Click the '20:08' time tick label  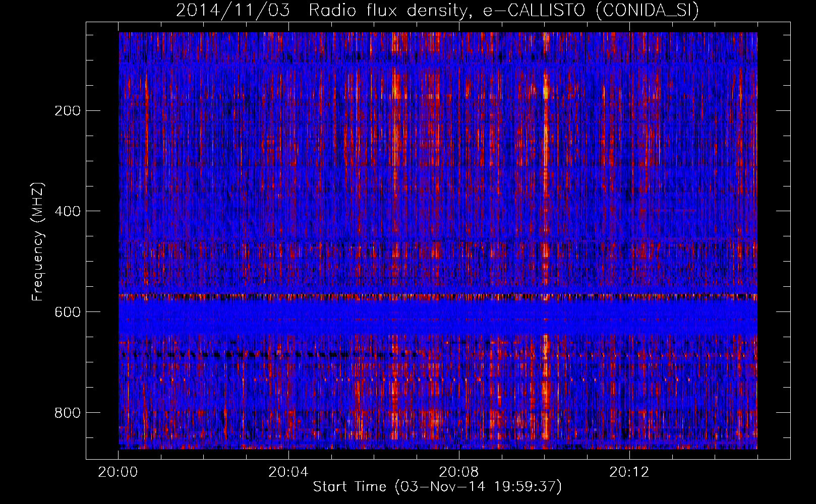(x=459, y=472)
